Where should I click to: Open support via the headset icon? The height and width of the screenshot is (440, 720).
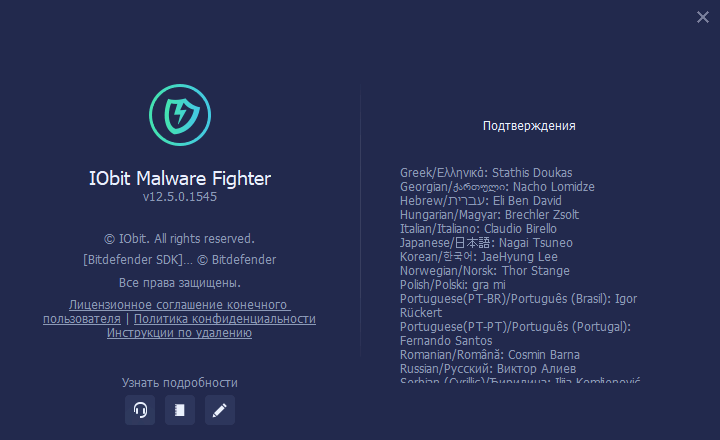[x=140, y=410]
